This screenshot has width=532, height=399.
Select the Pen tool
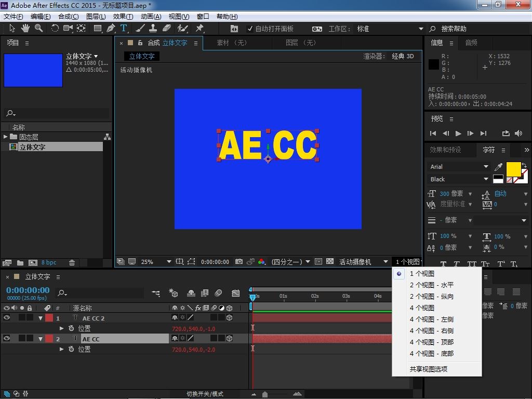coord(111,29)
